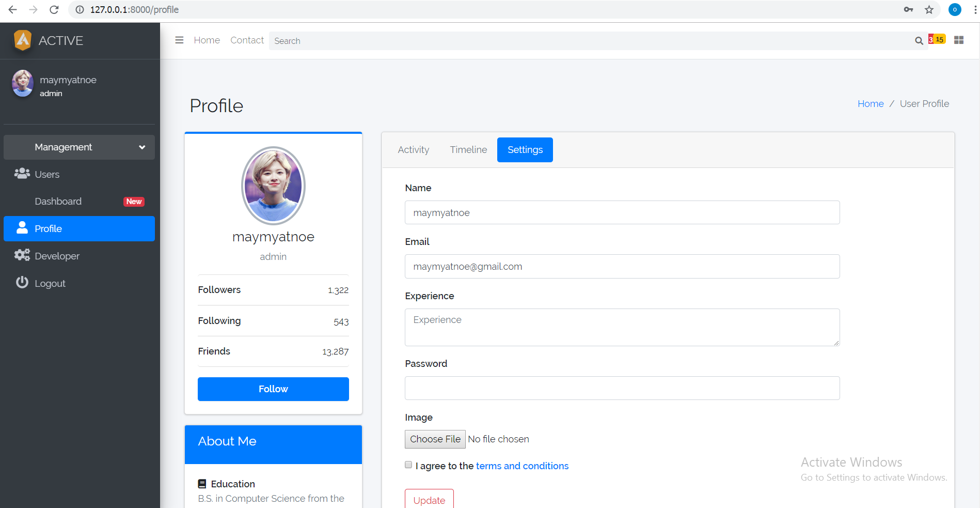Click the ACTIVE brand text

click(61, 41)
